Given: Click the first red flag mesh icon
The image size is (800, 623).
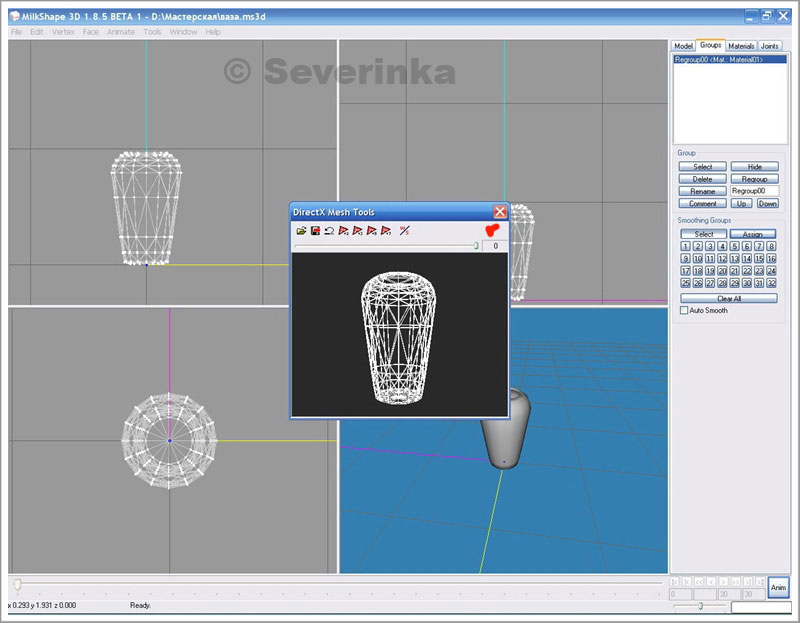Looking at the screenshot, I should (343, 231).
